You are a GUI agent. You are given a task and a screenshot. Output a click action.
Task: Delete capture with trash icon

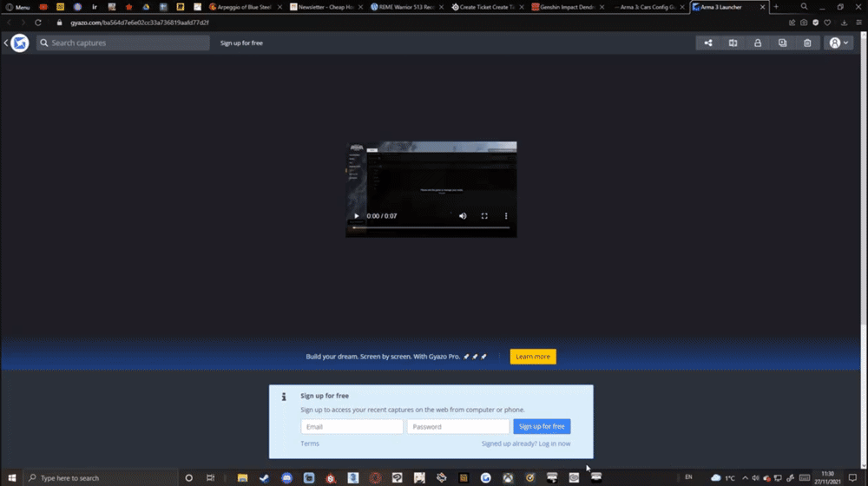[807, 43]
